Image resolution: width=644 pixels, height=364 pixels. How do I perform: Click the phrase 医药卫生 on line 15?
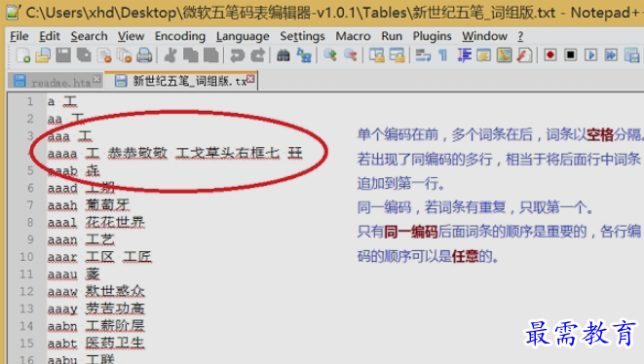pyautogui.click(x=115, y=343)
